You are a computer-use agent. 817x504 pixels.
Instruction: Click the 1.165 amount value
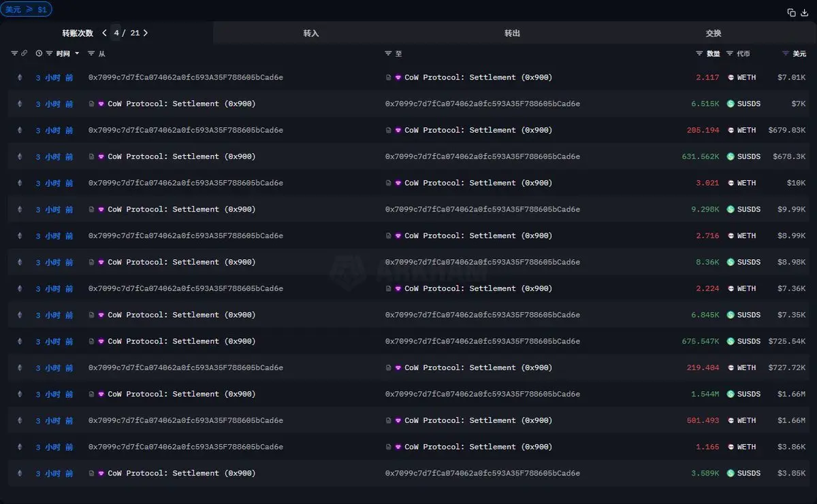click(707, 447)
